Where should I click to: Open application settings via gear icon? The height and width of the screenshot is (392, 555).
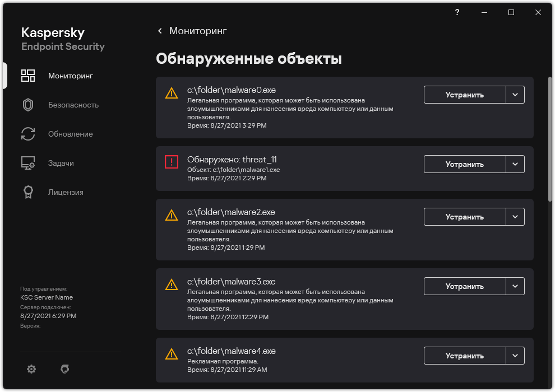click(31, 369)
